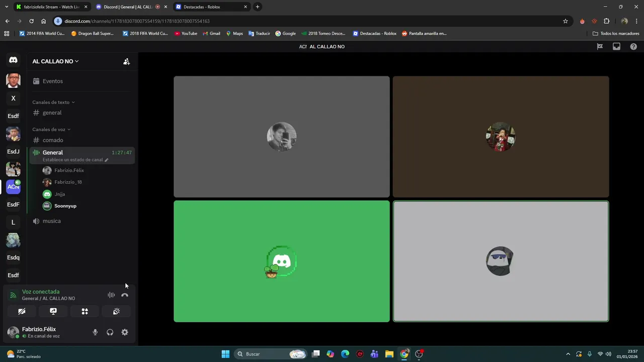Image resolution: width=644 pixels, height=362 pixels.
Task: Collapse the Canales de texto category
Action: (x=53, y=102)
